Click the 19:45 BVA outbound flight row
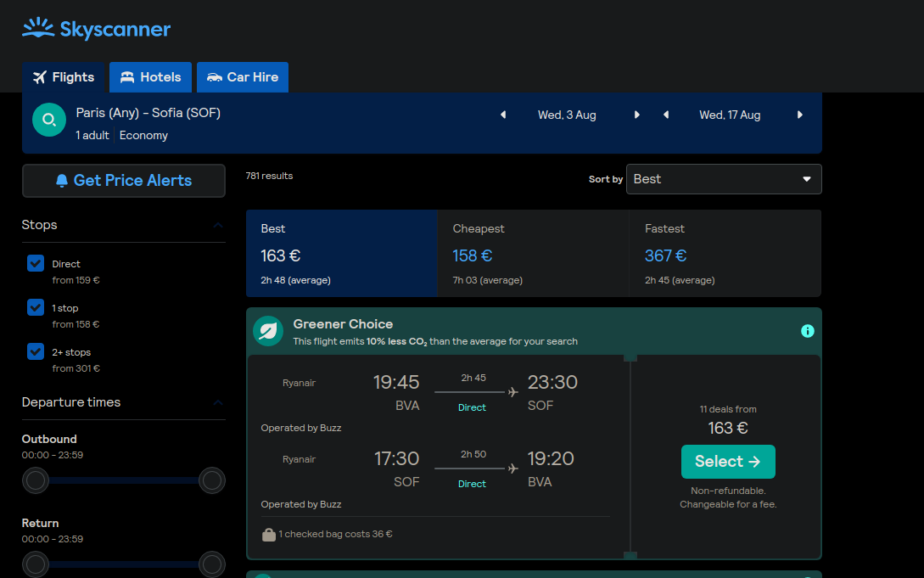The height and width of the screenshot is (578, 924). (x=436, y=393)
